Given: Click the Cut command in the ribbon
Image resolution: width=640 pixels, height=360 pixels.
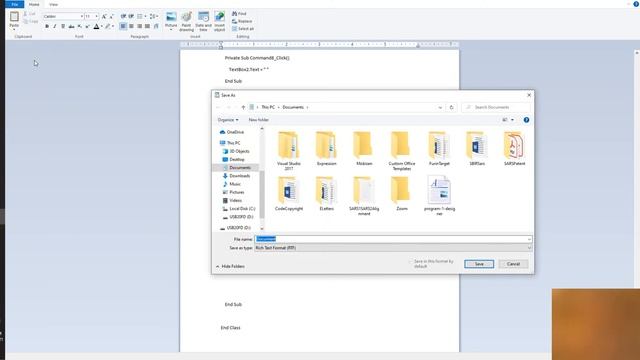Looking at the screenshot, I should pyautogui.click(x=29, y=14).
